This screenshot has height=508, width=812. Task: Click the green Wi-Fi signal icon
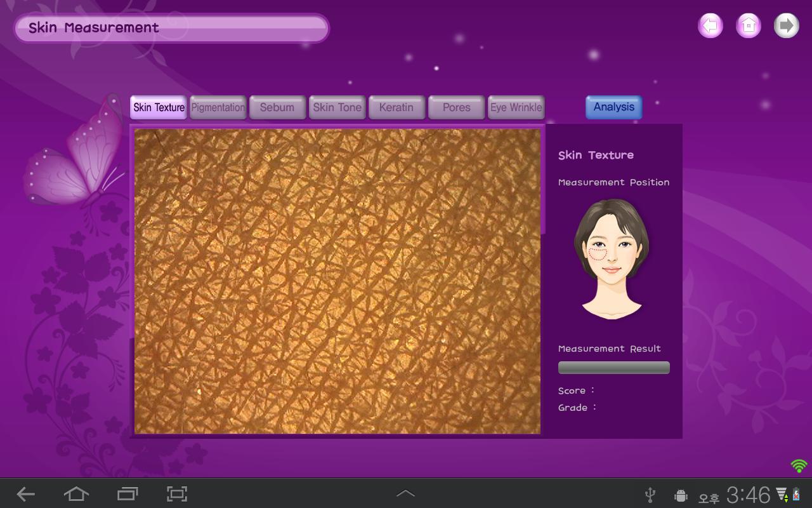point(799,466)
